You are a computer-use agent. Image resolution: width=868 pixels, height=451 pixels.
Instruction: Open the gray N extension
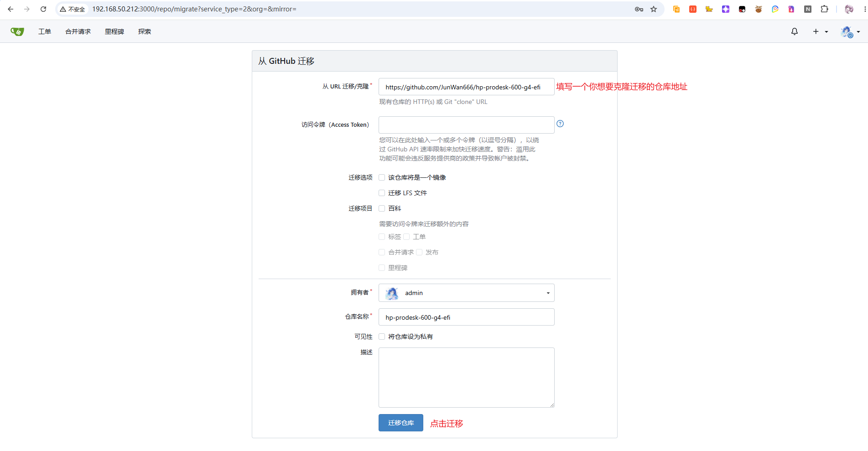[808, 9]
